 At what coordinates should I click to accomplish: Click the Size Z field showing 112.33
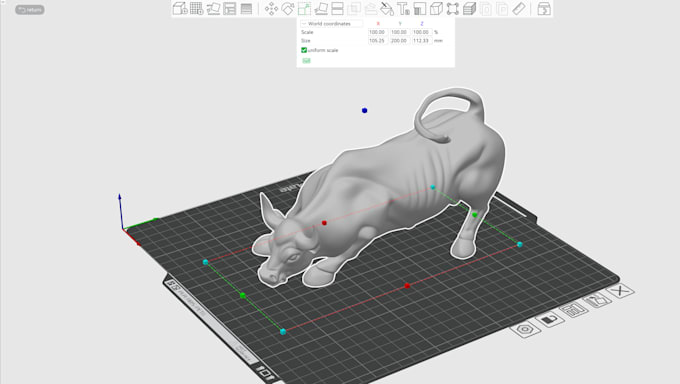pos(422,40)
